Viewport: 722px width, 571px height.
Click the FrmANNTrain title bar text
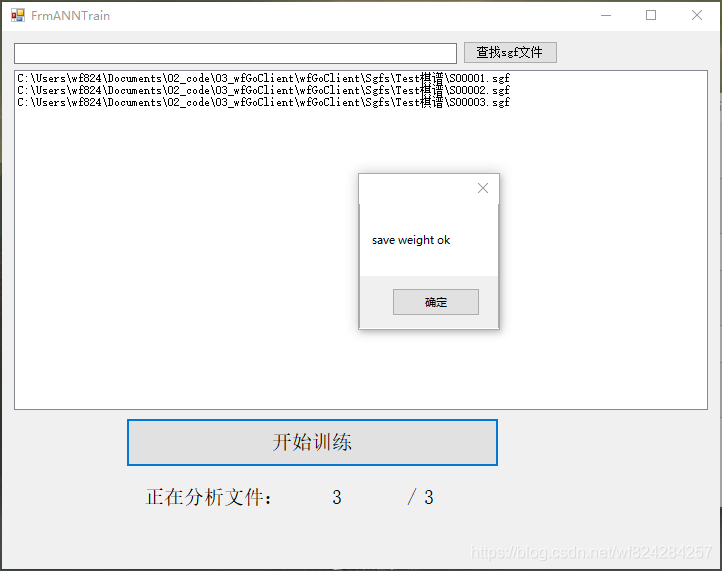pyautogui.click(x=70, y=16)
